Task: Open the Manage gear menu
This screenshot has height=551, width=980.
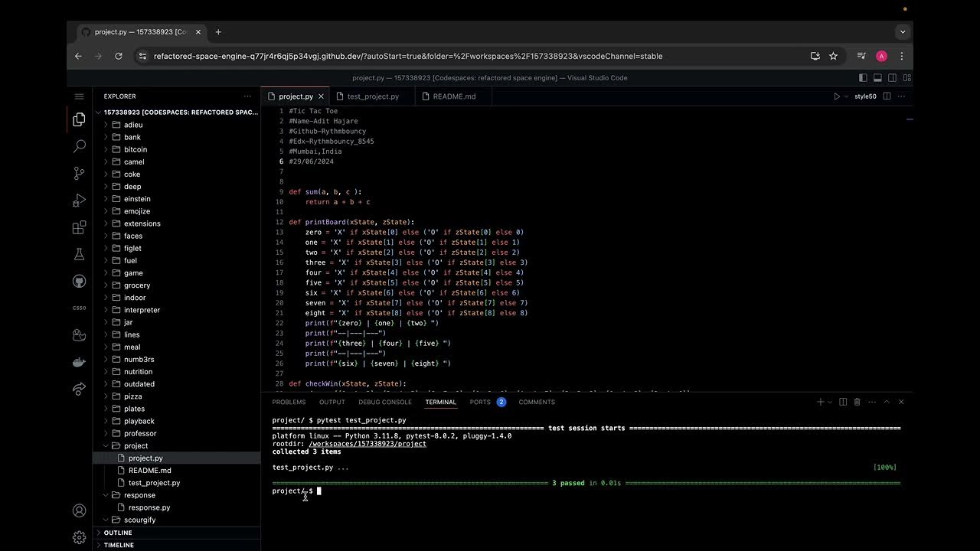Action: click(79, 537)
